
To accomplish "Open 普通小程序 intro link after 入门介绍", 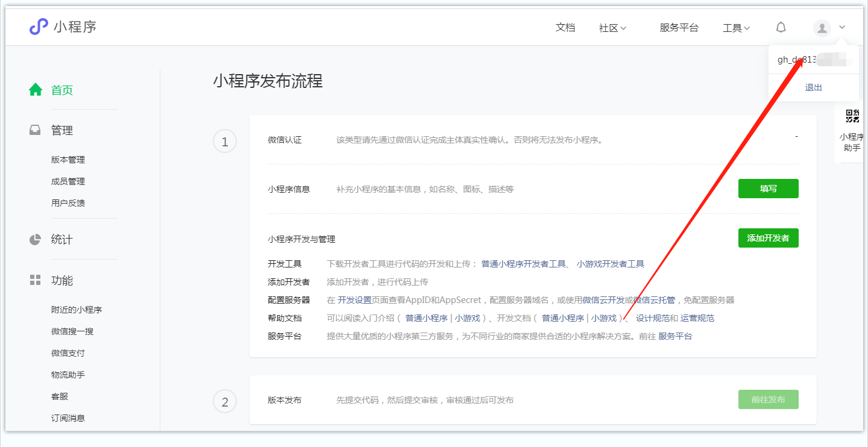I will (426, 318).
